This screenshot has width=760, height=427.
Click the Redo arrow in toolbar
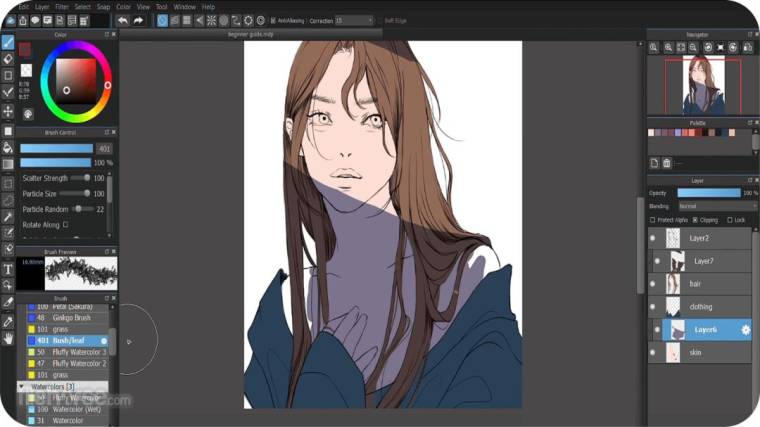point(138,20)
